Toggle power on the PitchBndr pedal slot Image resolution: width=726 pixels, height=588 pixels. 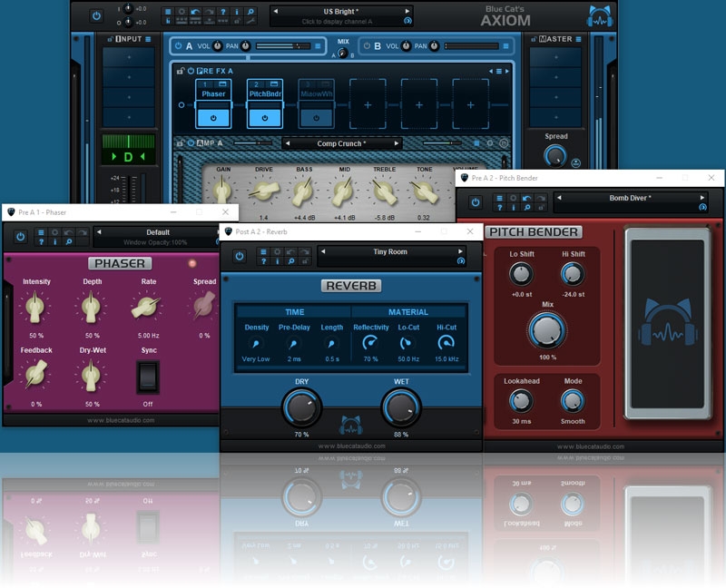tap(265, 117)
